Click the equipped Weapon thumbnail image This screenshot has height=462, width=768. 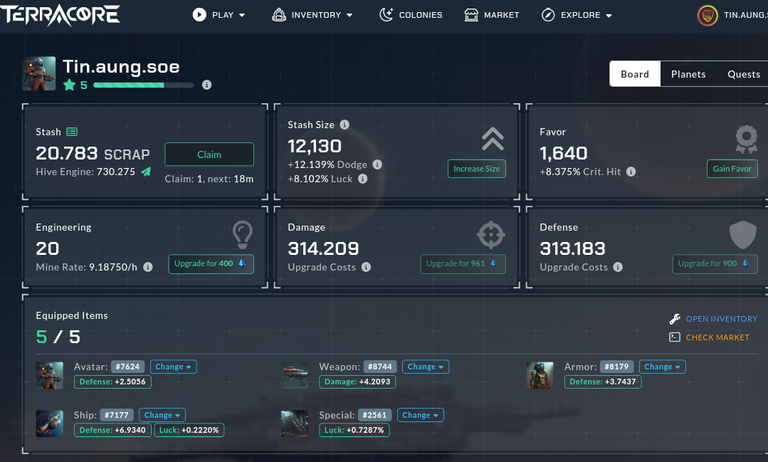[x=294, y=375]
